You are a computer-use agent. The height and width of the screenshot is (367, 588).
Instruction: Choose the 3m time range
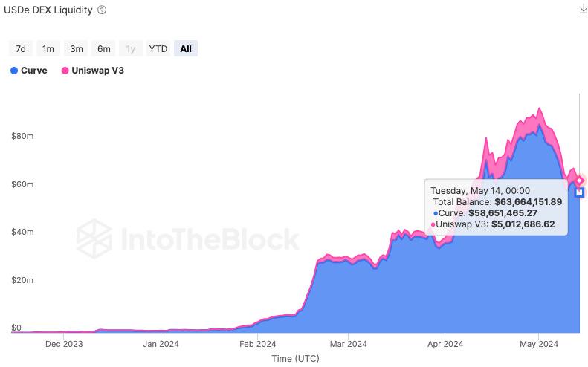tap(76, 49)
